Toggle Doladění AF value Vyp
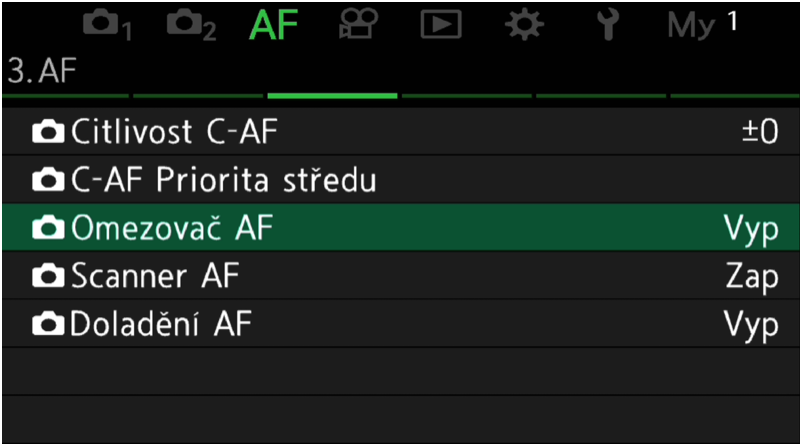 [x=751, y=326]
